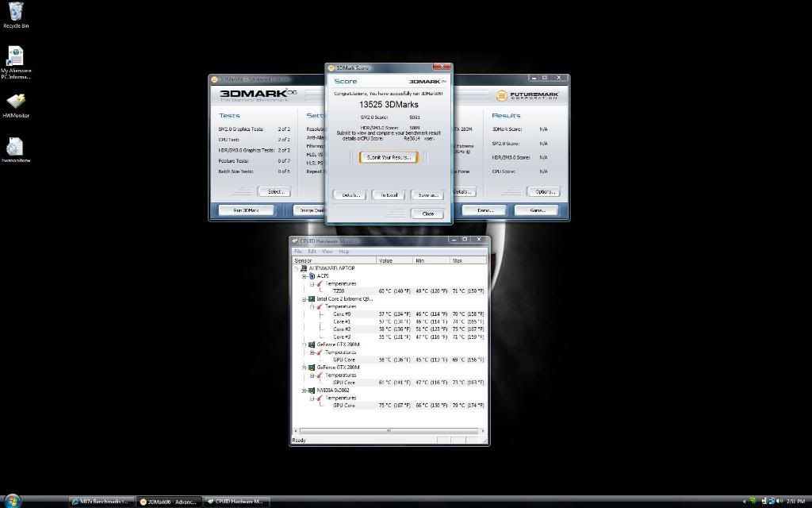Collapse Temperatures under ACPI

[312, 284]
